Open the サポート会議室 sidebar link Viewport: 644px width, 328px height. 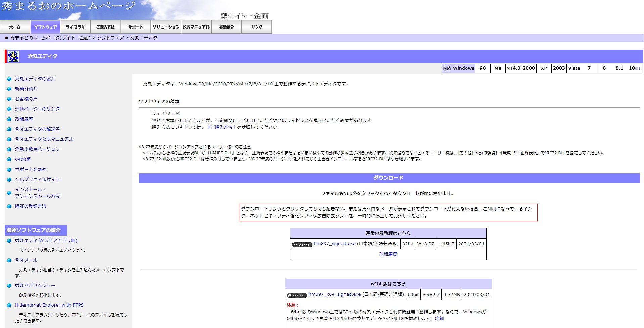click(31, 169)
